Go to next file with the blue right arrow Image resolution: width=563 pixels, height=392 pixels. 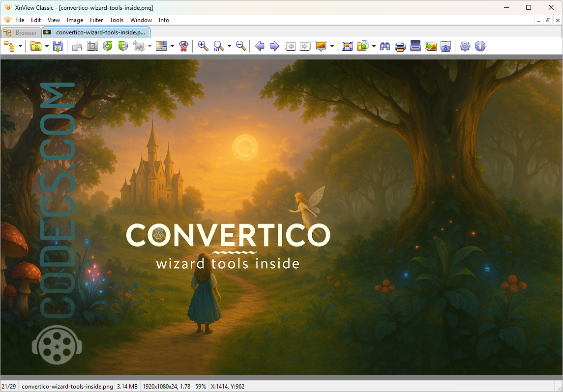(275, 46)
